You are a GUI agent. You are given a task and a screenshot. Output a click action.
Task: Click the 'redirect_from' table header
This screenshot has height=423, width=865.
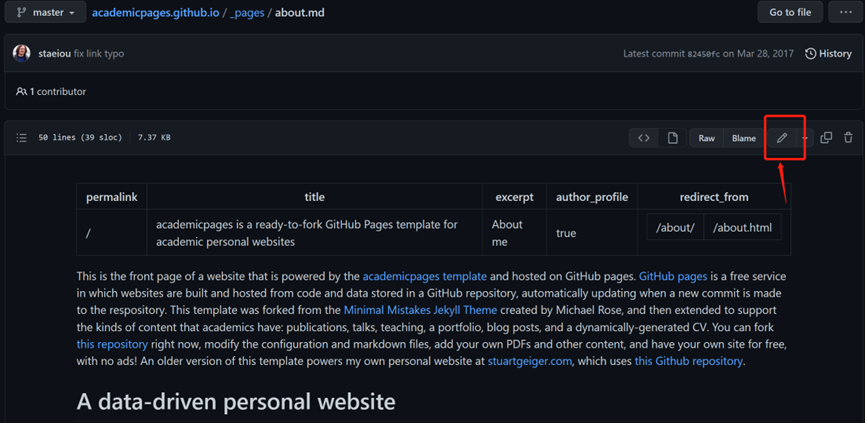point(714,197)
